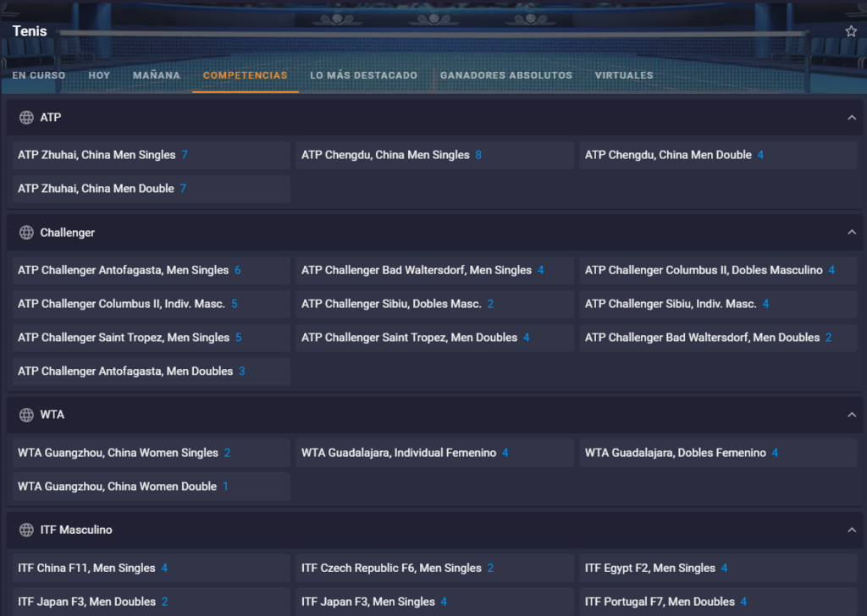Click the WTA section header title
The image size is (867, 616).
point(52,415)
